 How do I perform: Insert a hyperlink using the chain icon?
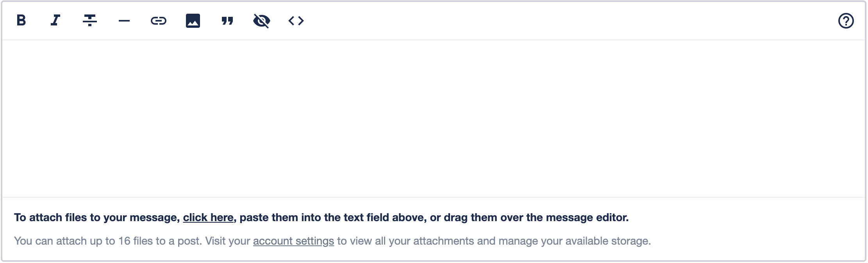pos(159,21)
